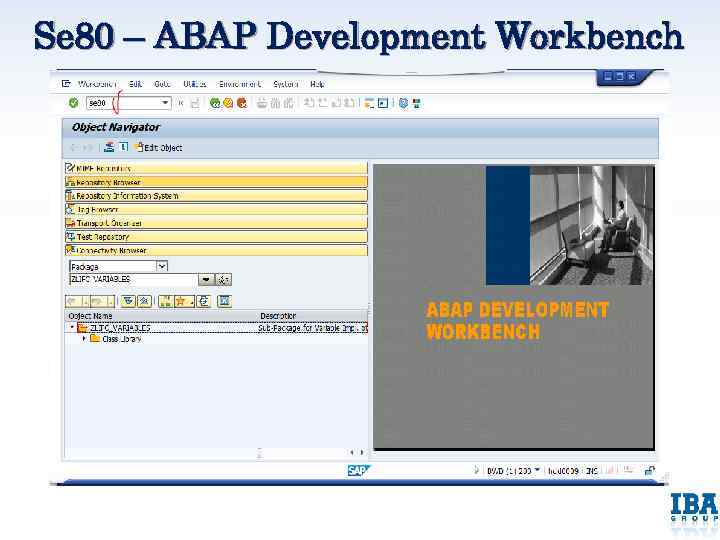Open the Environment menu
The image size is (720, 540).
(x=240, y=84)
